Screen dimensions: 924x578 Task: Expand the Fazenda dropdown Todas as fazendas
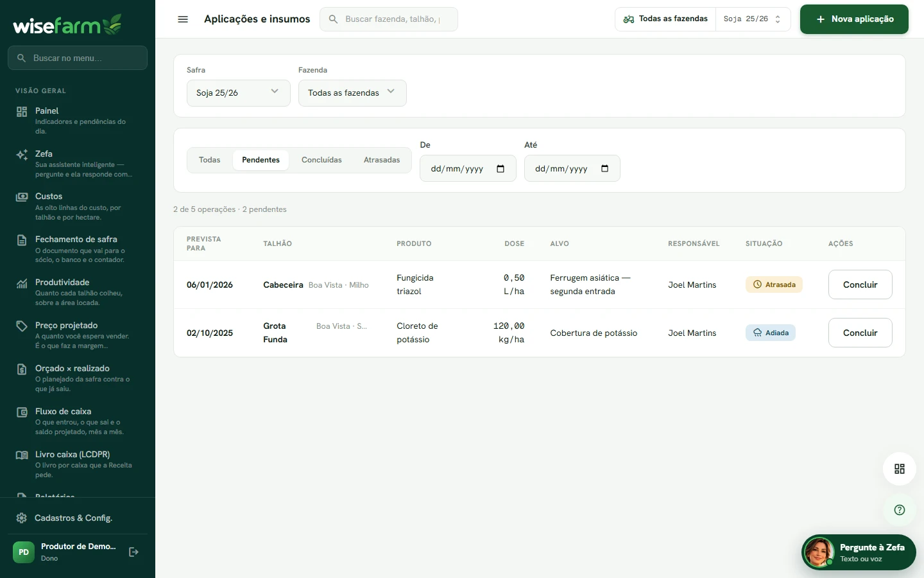click(352, 93)
